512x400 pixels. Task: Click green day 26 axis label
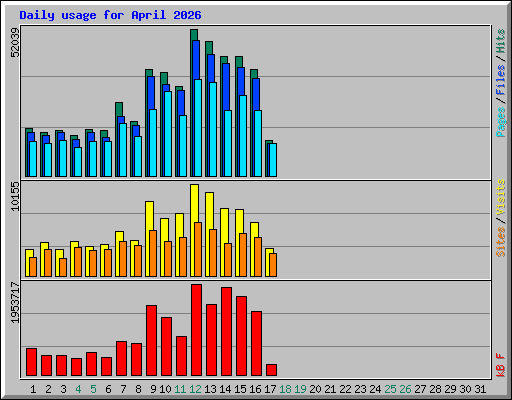[405, 389]
